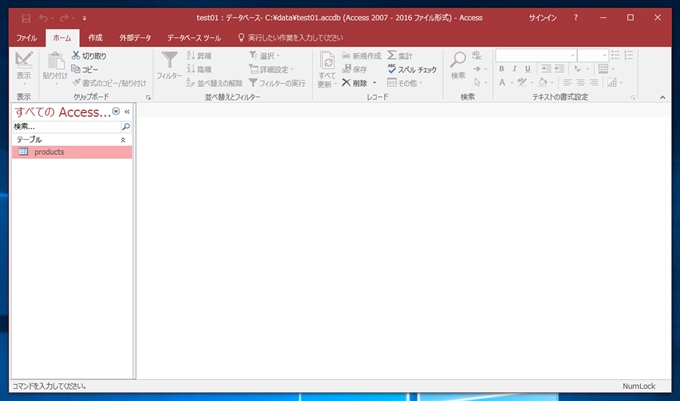Open the 選択 filter selection dropdown
The image size is (680, 401).
coord(264,55)
